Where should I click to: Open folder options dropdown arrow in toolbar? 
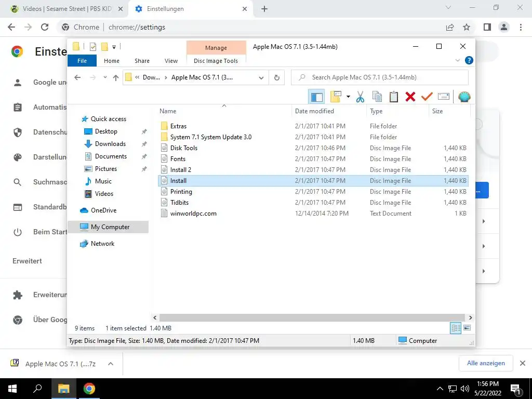[x=348, y=97]
